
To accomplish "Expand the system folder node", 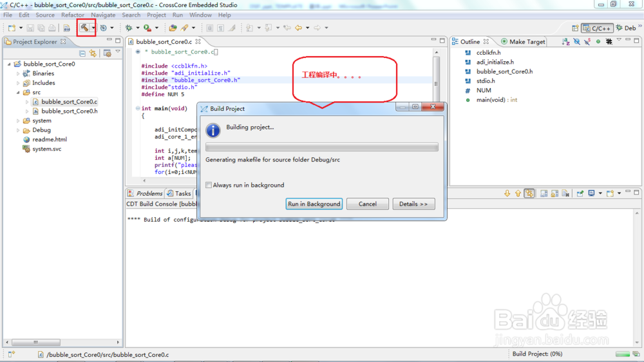I will (18, 121).
